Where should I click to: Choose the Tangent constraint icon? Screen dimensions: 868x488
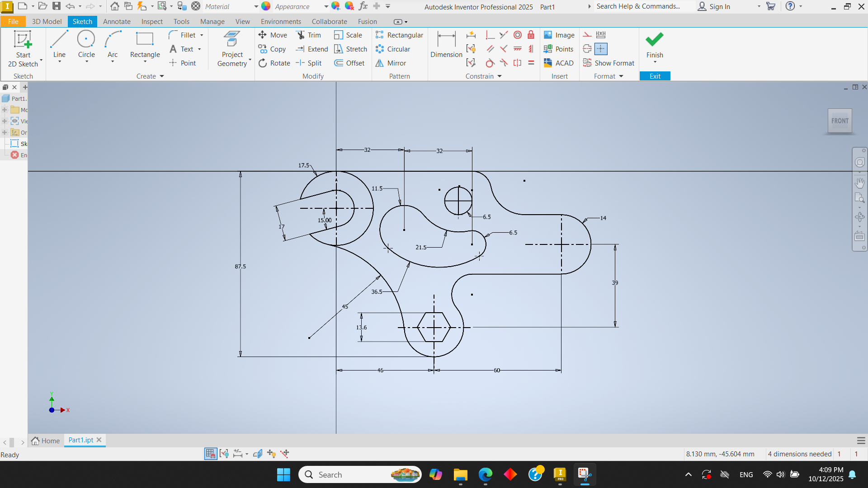coord(490,63)
